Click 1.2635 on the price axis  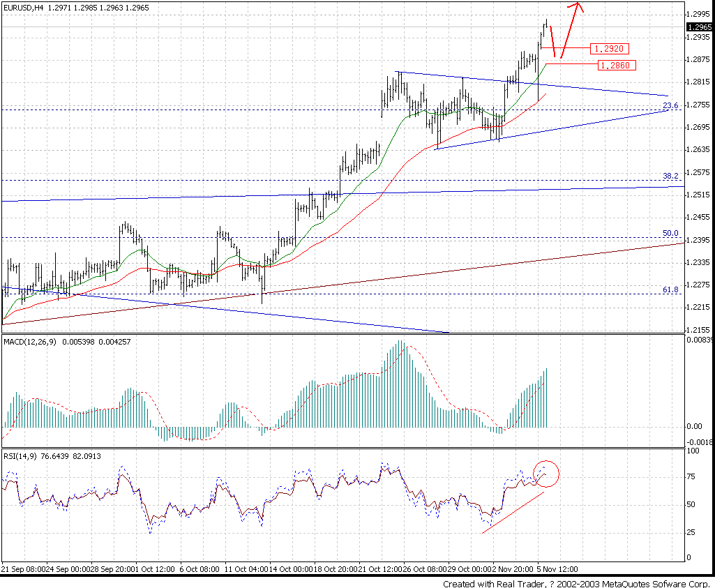pyautogui.click(x=700, y=149)
